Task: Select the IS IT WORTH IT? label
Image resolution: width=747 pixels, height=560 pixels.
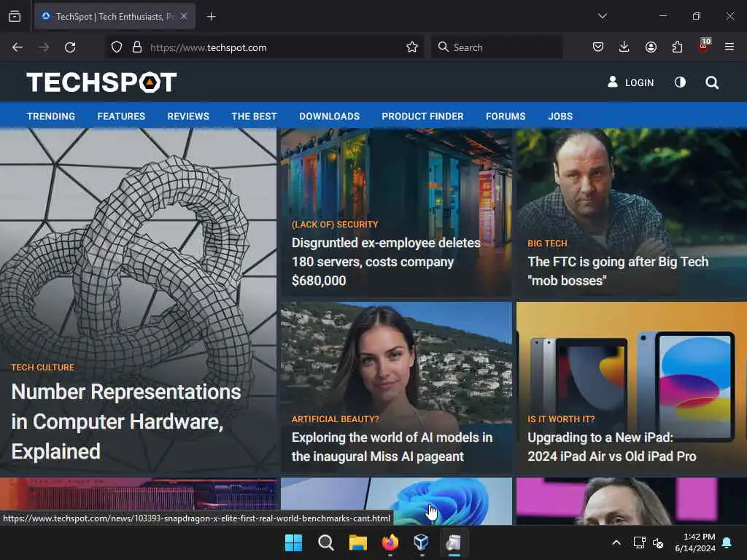Action: tap(561, 419)
